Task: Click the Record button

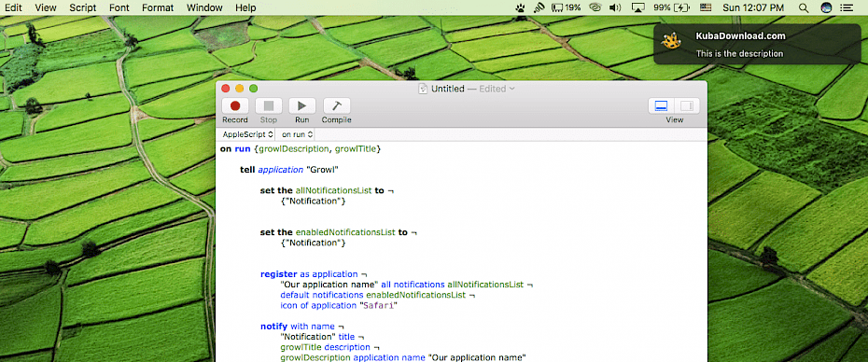Action: coord(235,105)
